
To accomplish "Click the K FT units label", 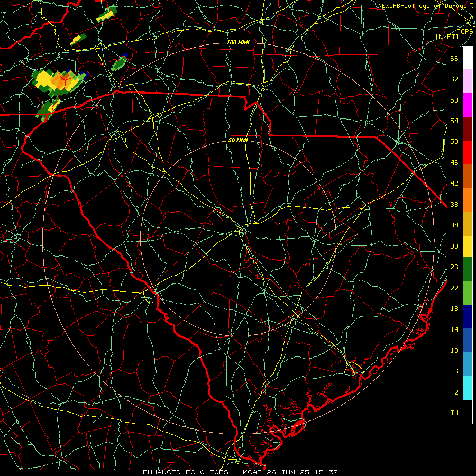I will pos(447,36).
